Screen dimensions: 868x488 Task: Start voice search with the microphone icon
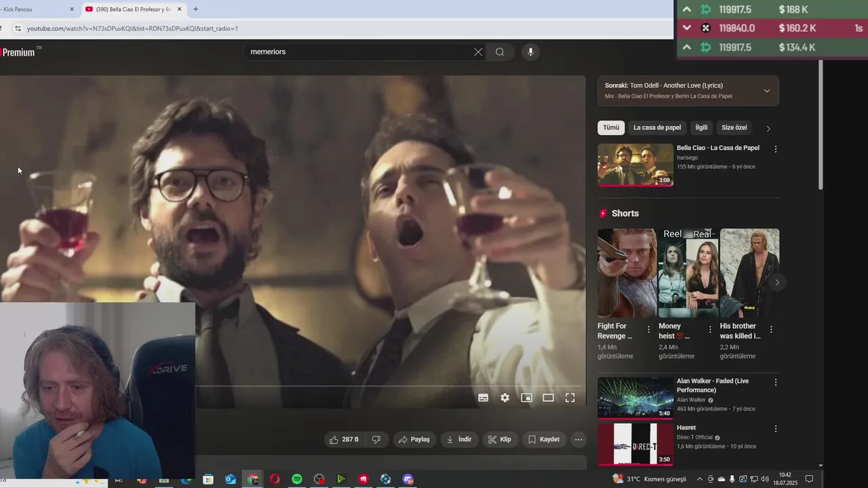[x=530, y=52]
